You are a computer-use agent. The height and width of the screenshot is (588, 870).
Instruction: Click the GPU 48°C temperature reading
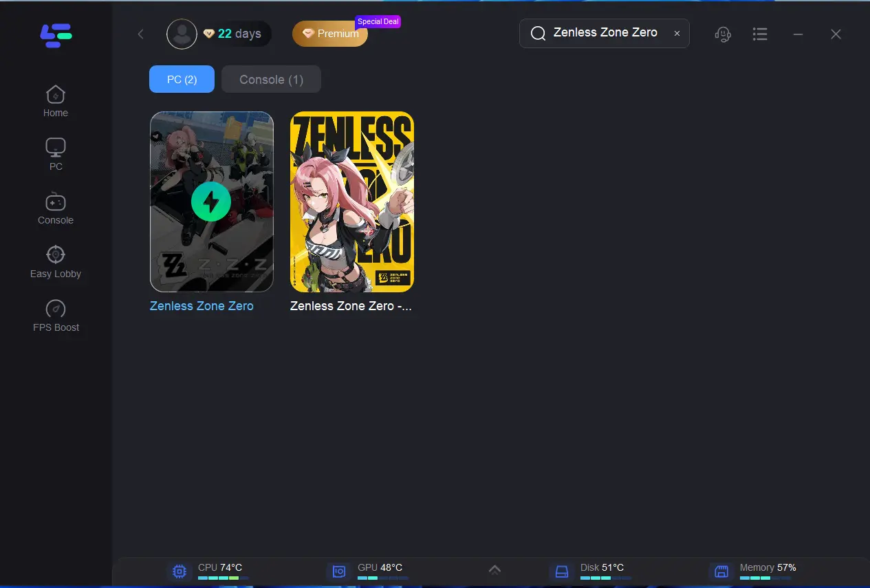[x=380, y=567]
